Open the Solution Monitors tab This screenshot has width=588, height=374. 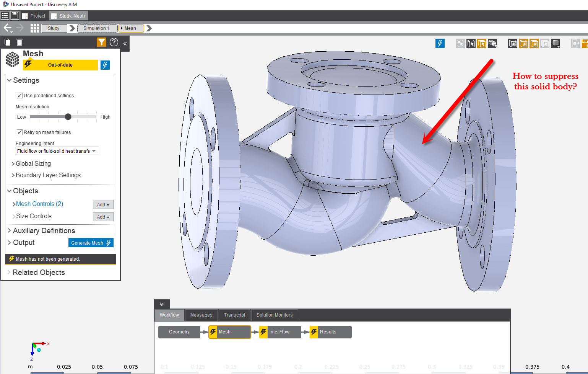[x=274, y=315]
